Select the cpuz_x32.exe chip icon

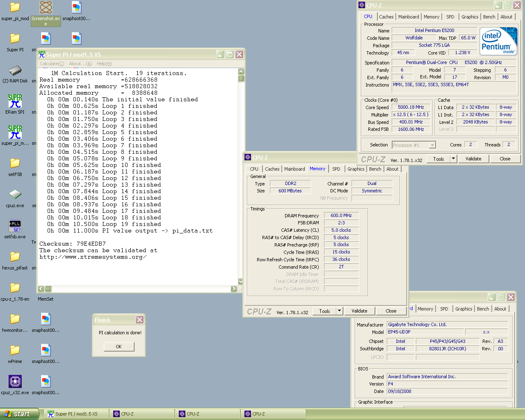(x=15, y=381)
